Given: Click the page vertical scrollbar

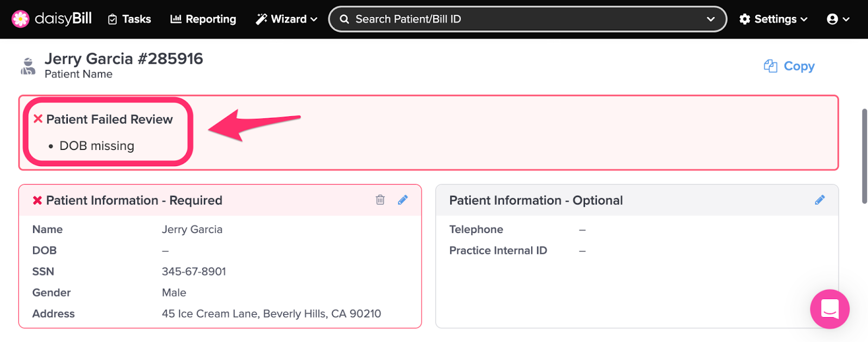Looking at the screenshot, I should tap(864, 156).
